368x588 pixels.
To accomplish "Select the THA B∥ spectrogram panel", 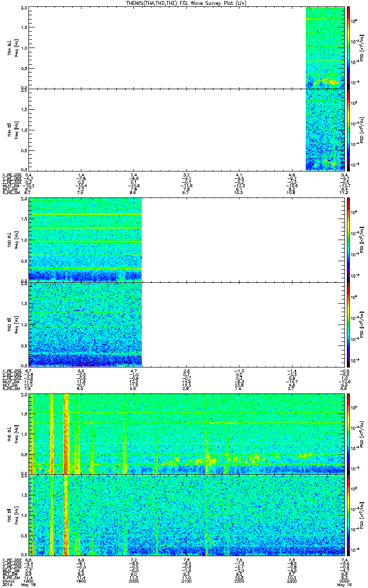I will tap(186, 129).
